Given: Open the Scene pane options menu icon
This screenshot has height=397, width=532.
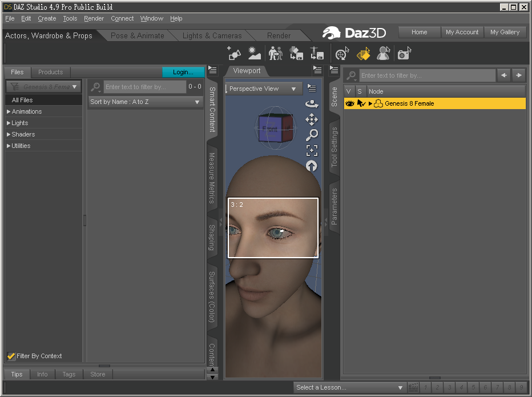Looking at the screenshot, I should (334, 70).
